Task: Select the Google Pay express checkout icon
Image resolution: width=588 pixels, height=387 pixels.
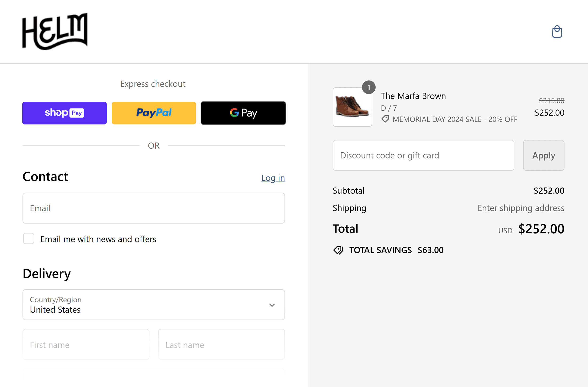Action: 243,113
